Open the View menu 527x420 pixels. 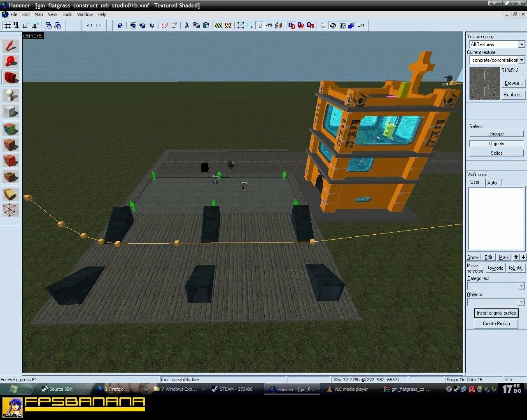tap(52, 14)
